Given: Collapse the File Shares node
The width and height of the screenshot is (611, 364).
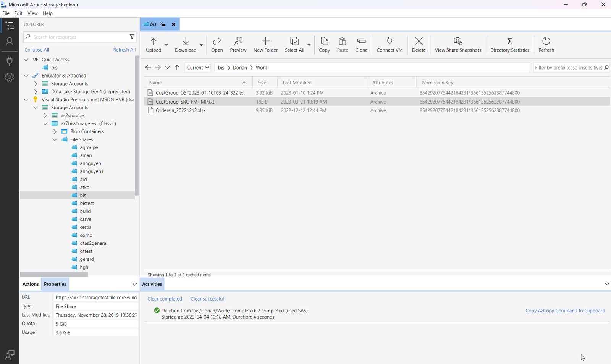Looking at the screenshot, I should [55, 139].
